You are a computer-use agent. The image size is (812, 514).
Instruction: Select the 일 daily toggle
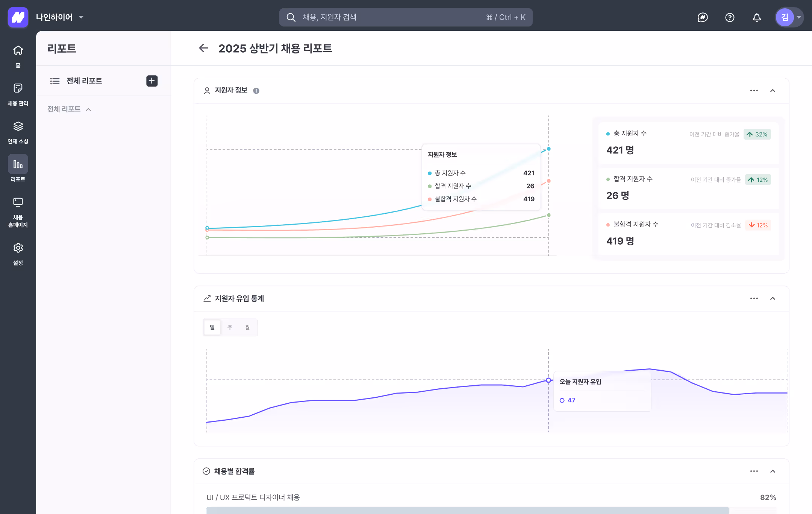[212, 327]
